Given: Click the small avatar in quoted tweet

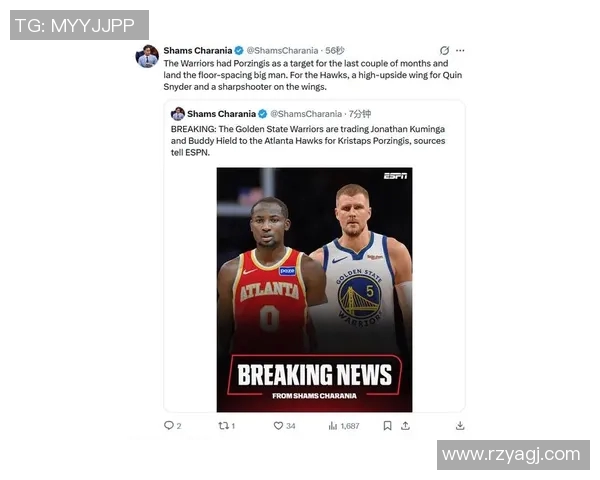Looking at the screenshot, I should click(x=178, y=114).
